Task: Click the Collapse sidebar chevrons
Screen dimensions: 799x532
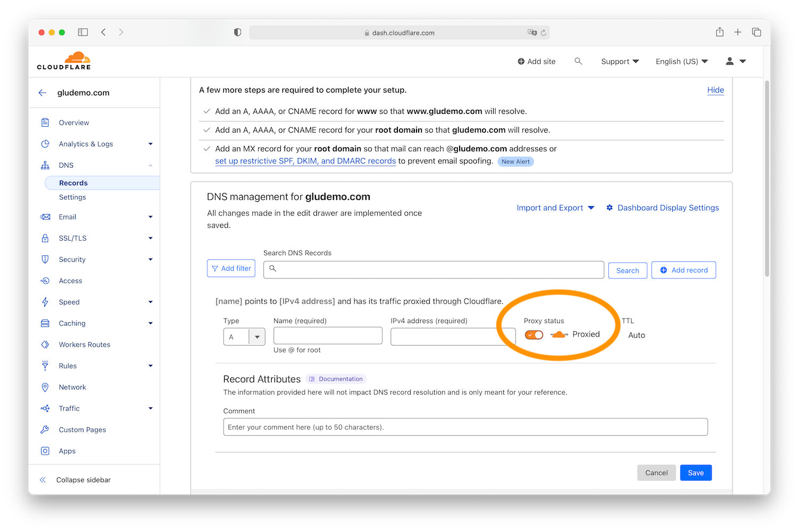Action: 43,480
